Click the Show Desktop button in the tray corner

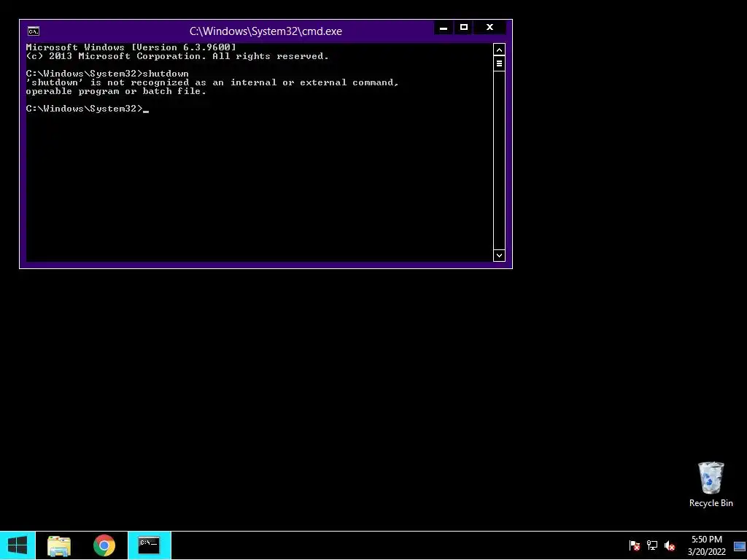click(x=740, y=545)
